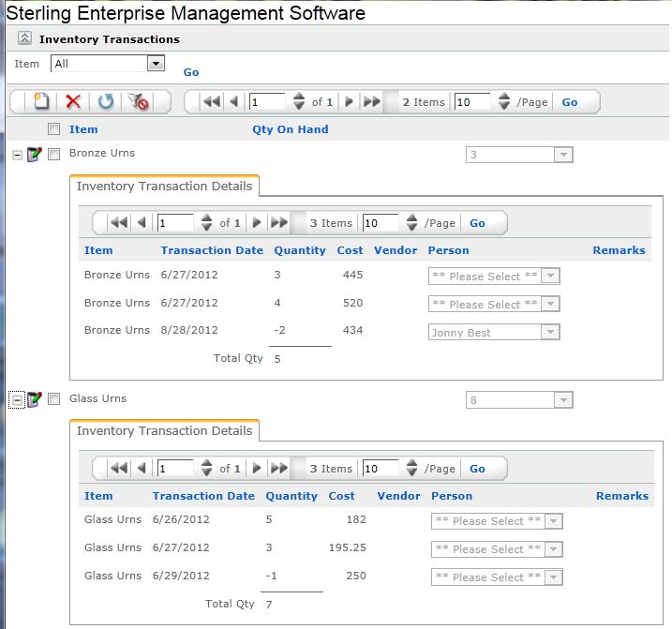
Task: Collapse the Glass Urns row details
Action: coord(17,400)
